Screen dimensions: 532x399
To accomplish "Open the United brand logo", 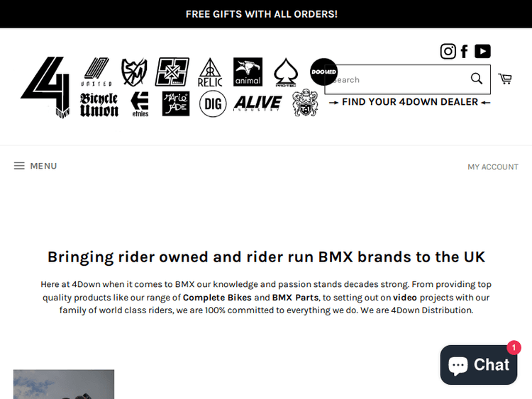I will coord(96,72).
